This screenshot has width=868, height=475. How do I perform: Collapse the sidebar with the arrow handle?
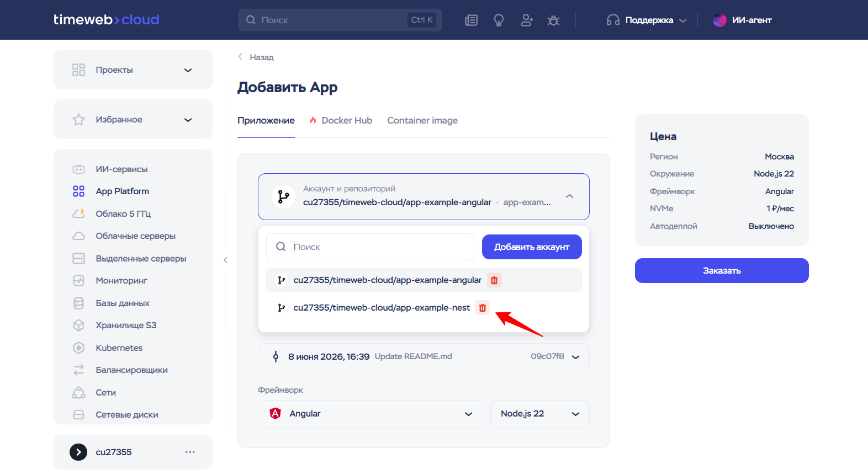coord(225,259)
